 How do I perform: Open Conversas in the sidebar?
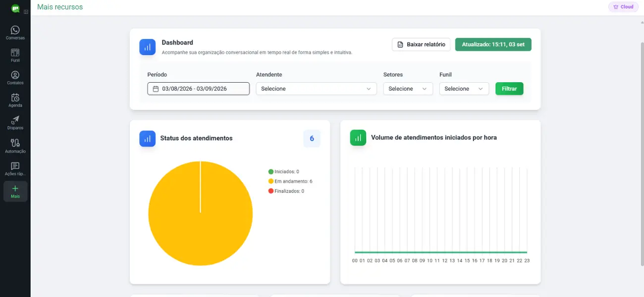(15, 33)
